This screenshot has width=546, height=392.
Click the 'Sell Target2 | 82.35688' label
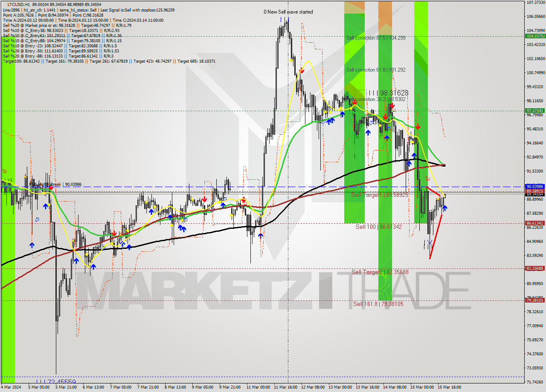[380, 272]
